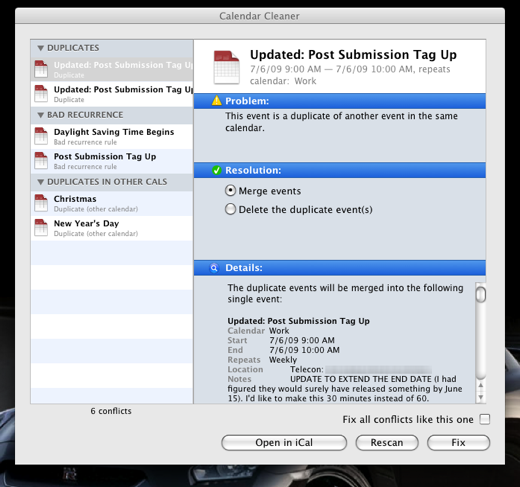520x487 pixels.
Task: Click the Rescan button
Action: click(x=387, y=443)
